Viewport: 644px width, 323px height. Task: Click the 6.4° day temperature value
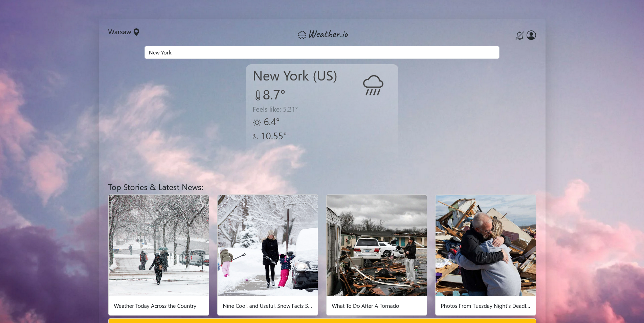pyautogui.click(x=272, y=122)
